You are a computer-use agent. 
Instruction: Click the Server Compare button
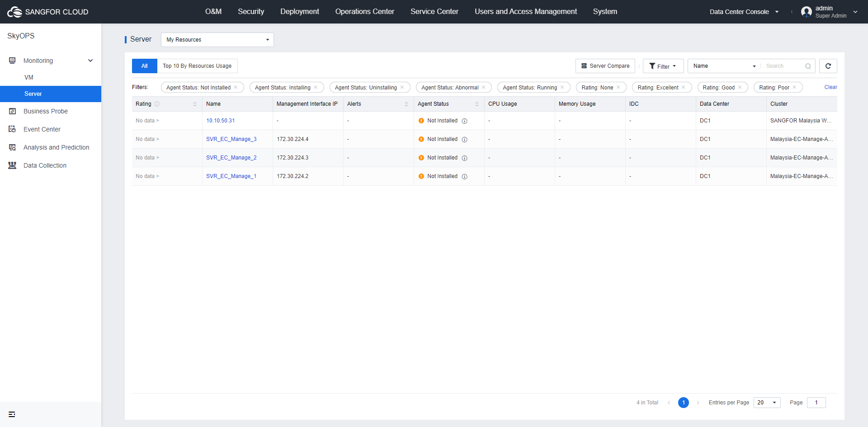pyautogui.click(x=605, y=66)
